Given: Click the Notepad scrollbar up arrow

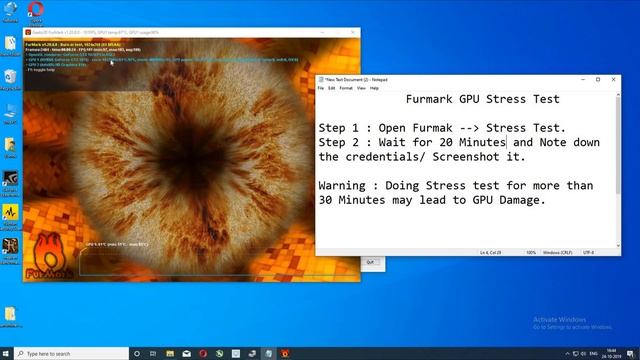Looking at the screenshot, I should coord(618,95).
